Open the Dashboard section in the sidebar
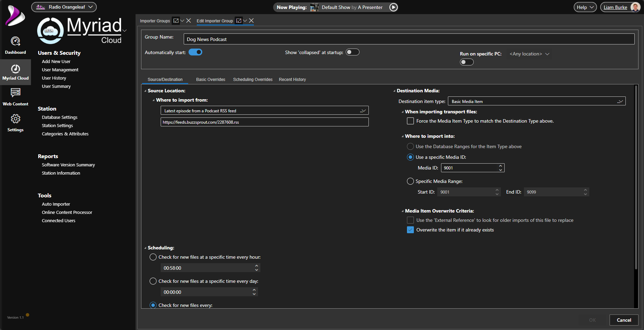 (x=15, y=45)
